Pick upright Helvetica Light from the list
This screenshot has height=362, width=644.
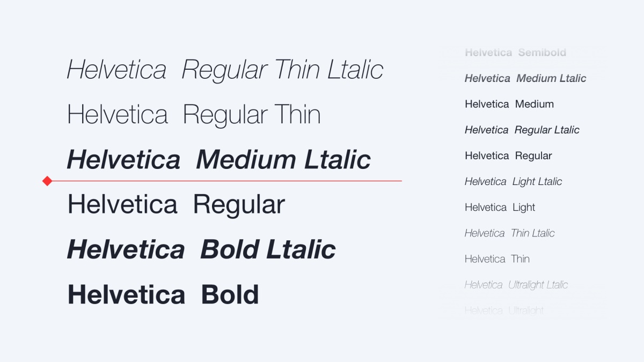(500, 207)
